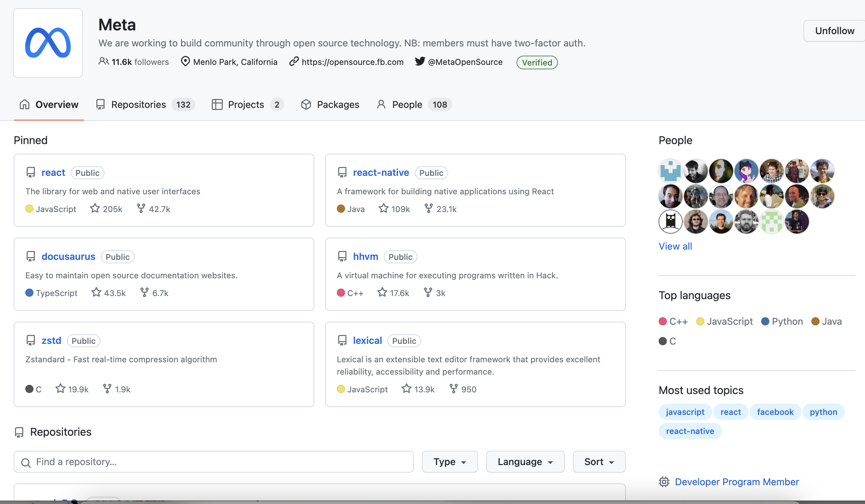The image size is (865, 504).
Task: Click View all under People
Action: [x=675, y=246]
